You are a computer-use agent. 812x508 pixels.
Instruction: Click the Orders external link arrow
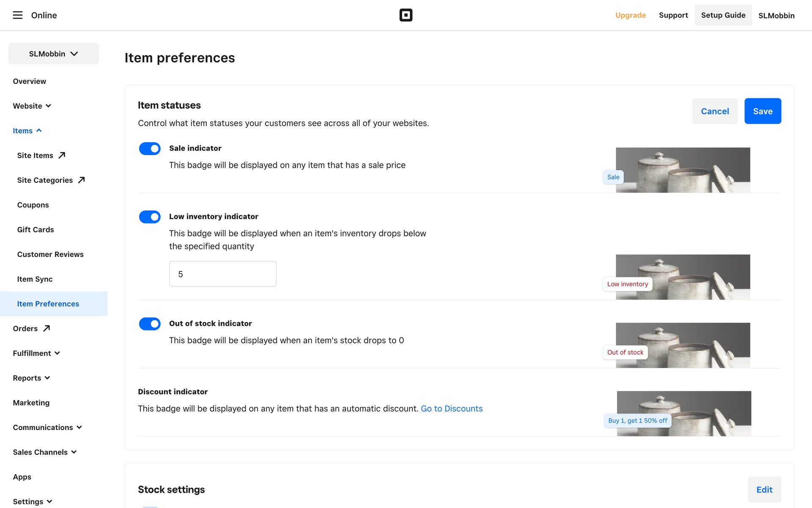47,329
